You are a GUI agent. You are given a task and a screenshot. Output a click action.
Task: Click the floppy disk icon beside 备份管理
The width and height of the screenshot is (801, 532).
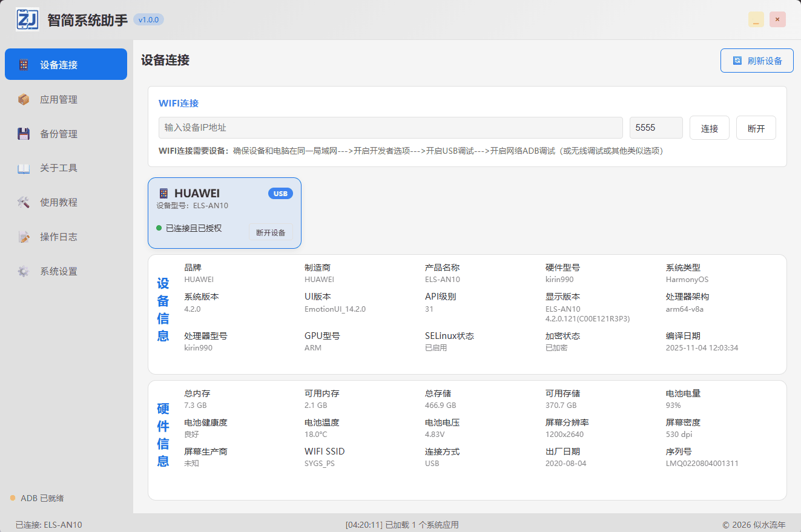pos(24,134)
